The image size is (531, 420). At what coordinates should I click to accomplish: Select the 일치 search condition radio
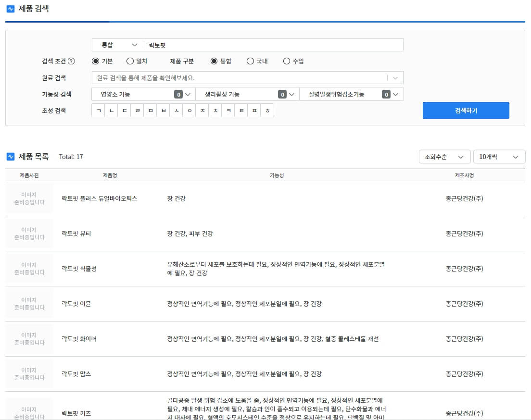[130, 61]
